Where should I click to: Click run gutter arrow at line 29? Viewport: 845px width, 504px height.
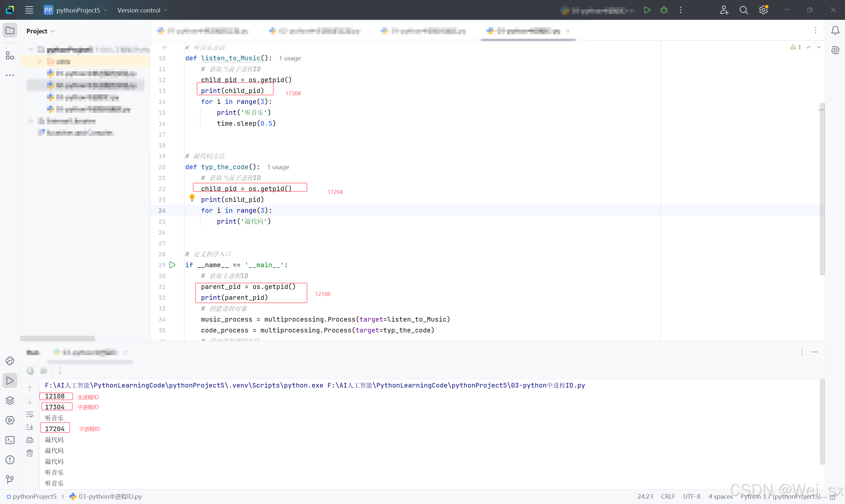tap(172, 265)
